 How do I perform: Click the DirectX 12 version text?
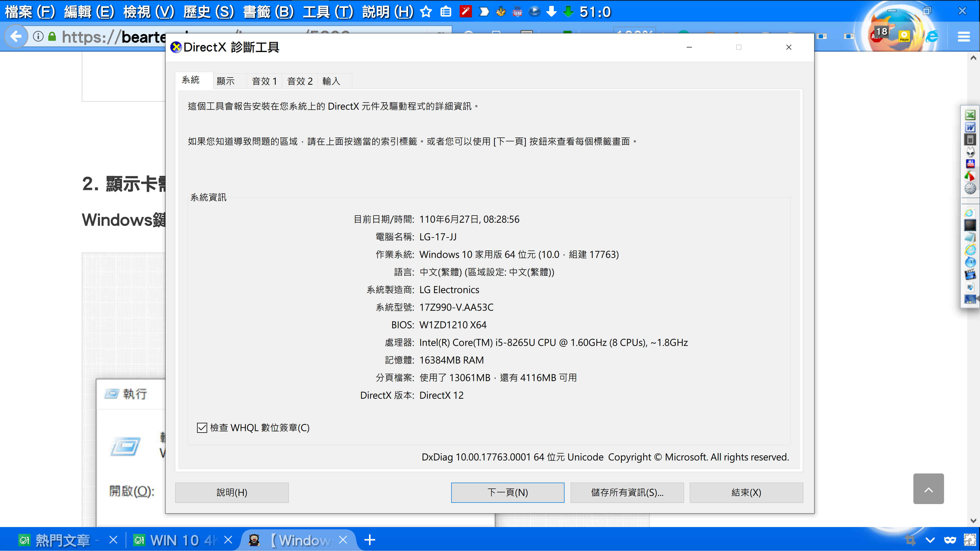tap(441, 395)
